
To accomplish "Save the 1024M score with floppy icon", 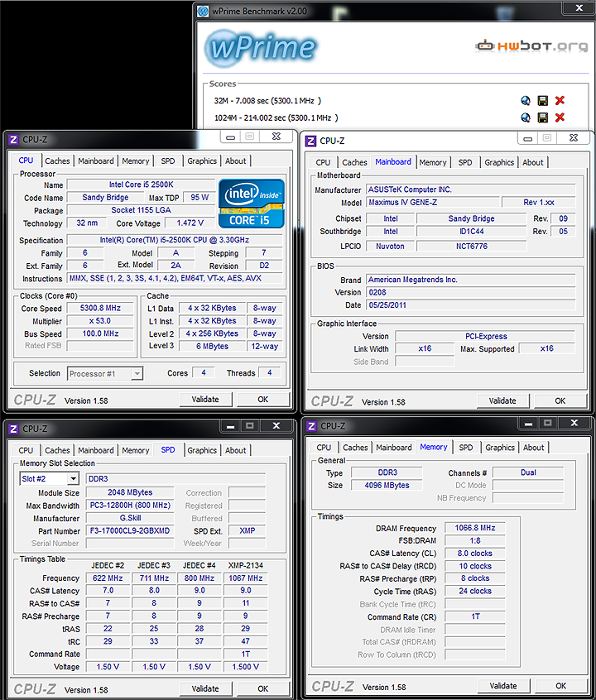I will (x=542, y=117).
